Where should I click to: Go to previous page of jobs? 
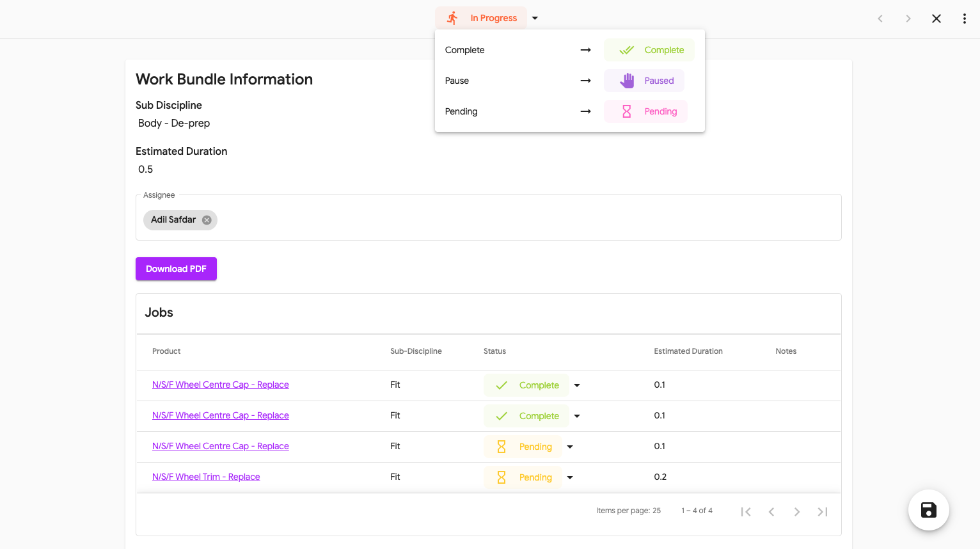point(771,512)
